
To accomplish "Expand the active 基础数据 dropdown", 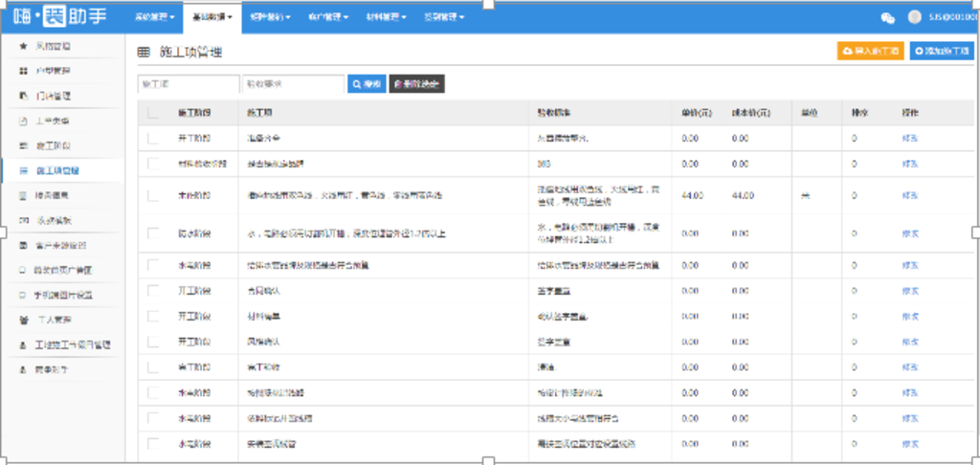I will point(212,17).
